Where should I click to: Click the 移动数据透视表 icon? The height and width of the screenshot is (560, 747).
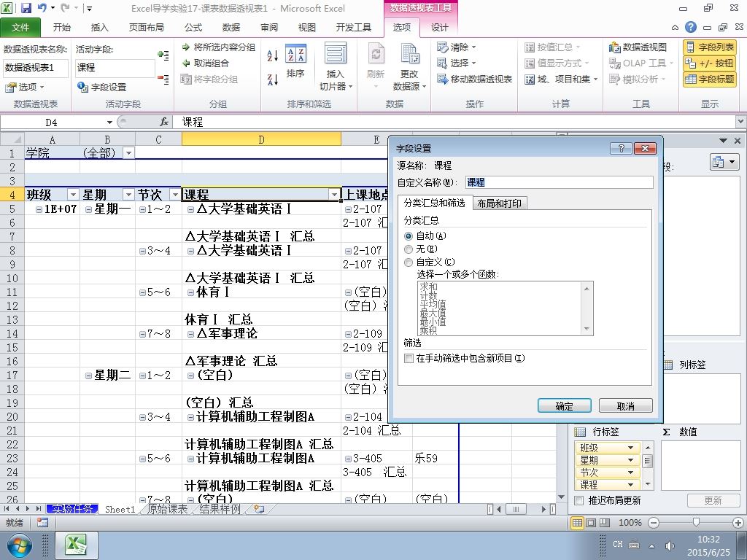(x=474, y=79)
